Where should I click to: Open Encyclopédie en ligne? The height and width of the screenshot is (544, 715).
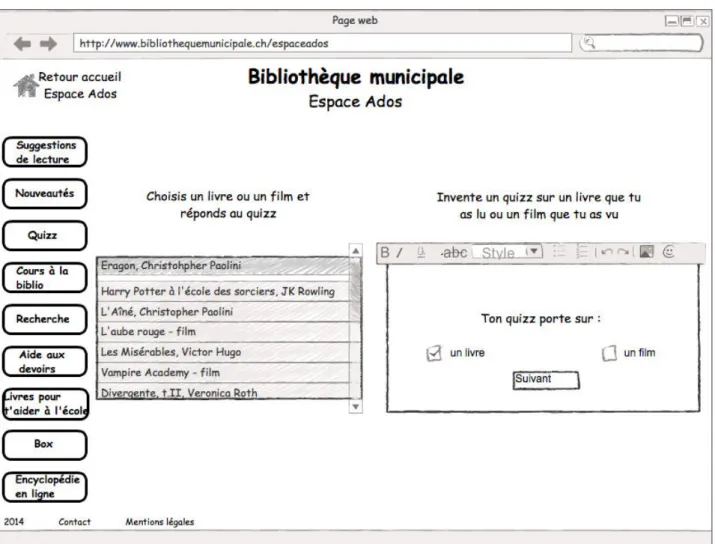pos(45,487)
